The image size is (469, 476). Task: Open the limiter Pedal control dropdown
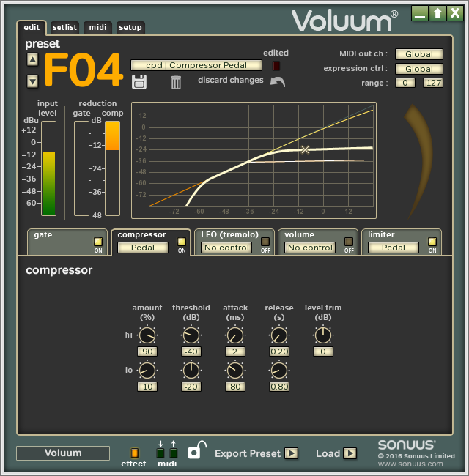point(394,248)
